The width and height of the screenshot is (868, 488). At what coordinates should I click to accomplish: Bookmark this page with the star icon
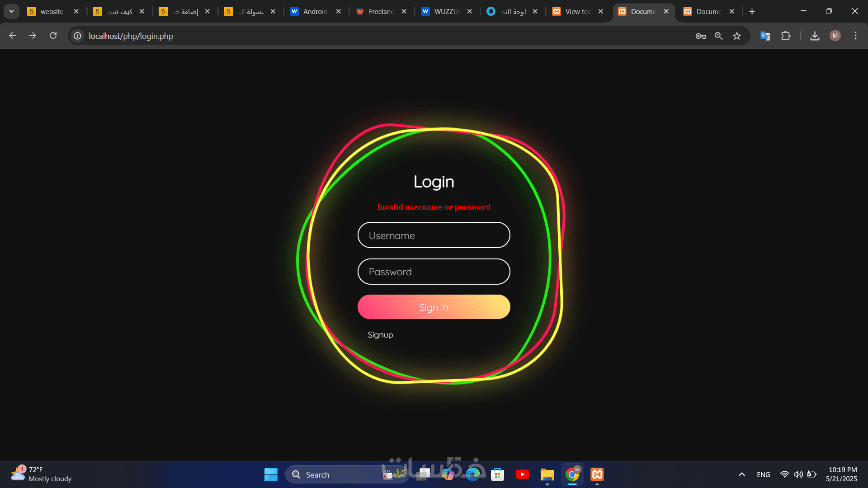pos(737,36)
